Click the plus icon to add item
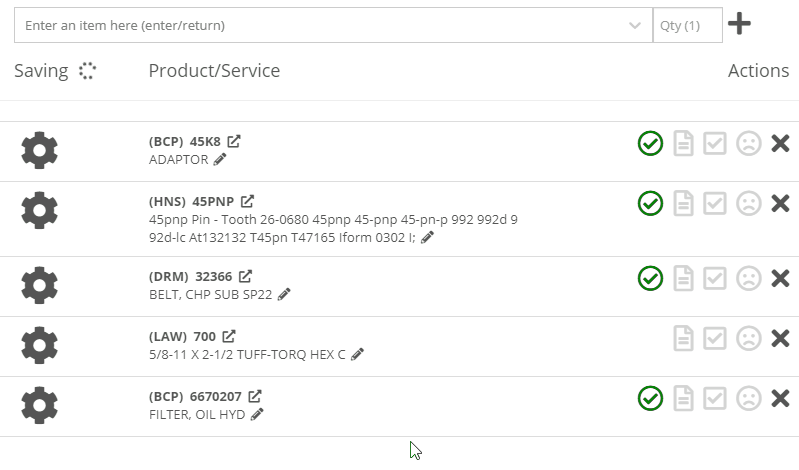 click(739, 24)
